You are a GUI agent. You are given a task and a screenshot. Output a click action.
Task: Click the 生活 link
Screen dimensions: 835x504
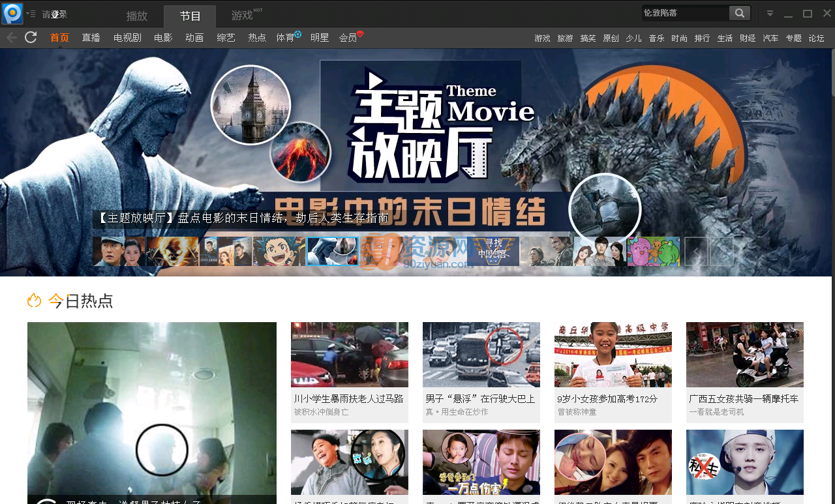pyautogui.click(x=725, y=38)
